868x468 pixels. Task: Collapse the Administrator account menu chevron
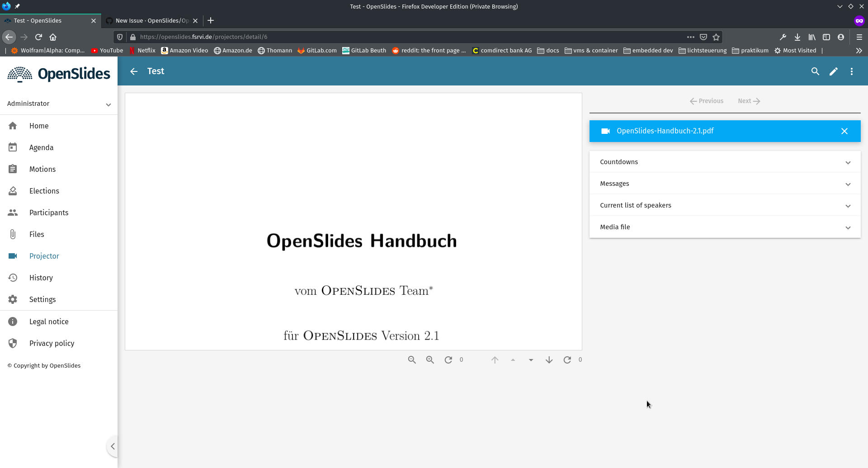108,104
